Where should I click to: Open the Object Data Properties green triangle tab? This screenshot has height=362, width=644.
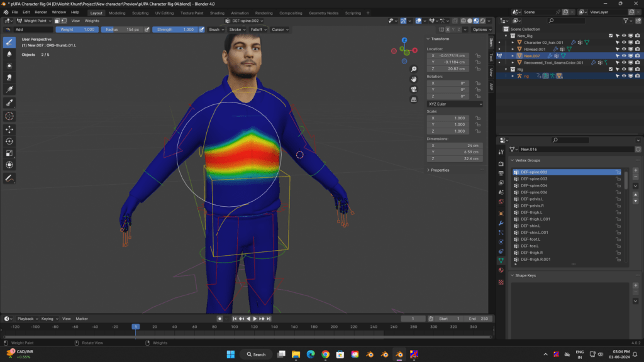502,259
